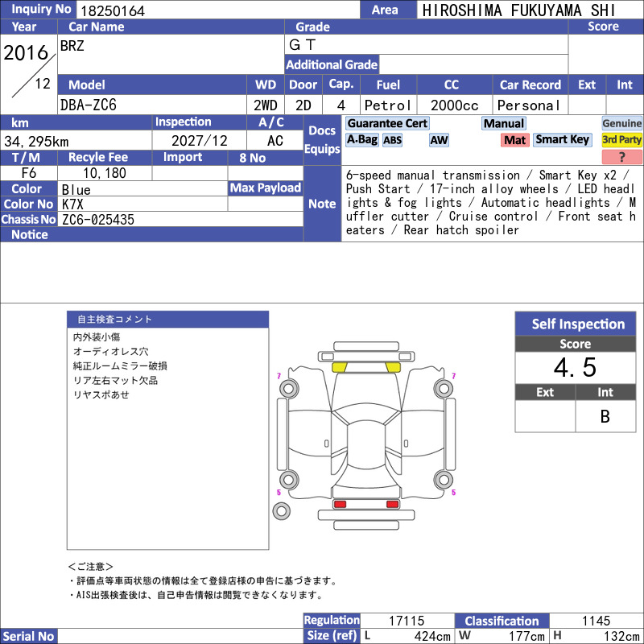Click the spare tire icon below the diagram

point(281,511)
